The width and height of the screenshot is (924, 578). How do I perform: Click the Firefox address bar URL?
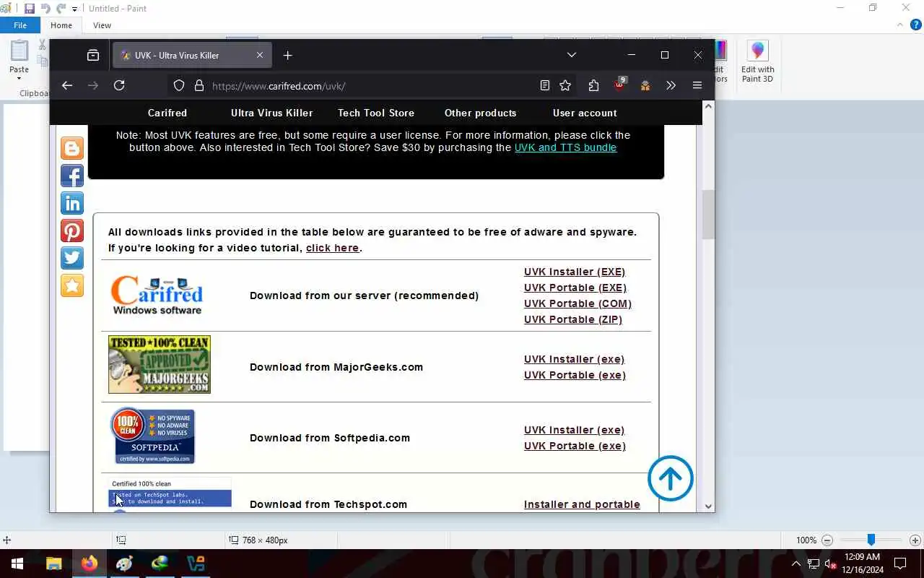click(279, 86)
